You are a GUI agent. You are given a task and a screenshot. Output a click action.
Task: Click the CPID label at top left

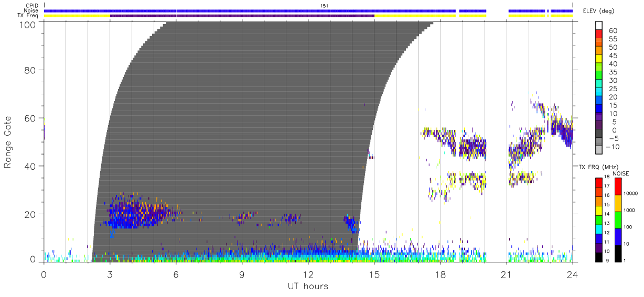(x=33, y=6)
